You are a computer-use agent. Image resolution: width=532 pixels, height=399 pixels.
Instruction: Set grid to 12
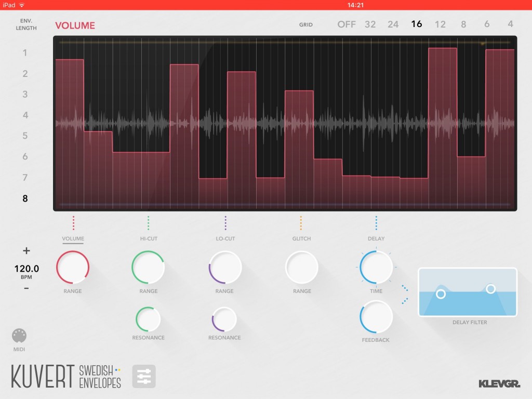pyautogui.click(x=440, y=24)
